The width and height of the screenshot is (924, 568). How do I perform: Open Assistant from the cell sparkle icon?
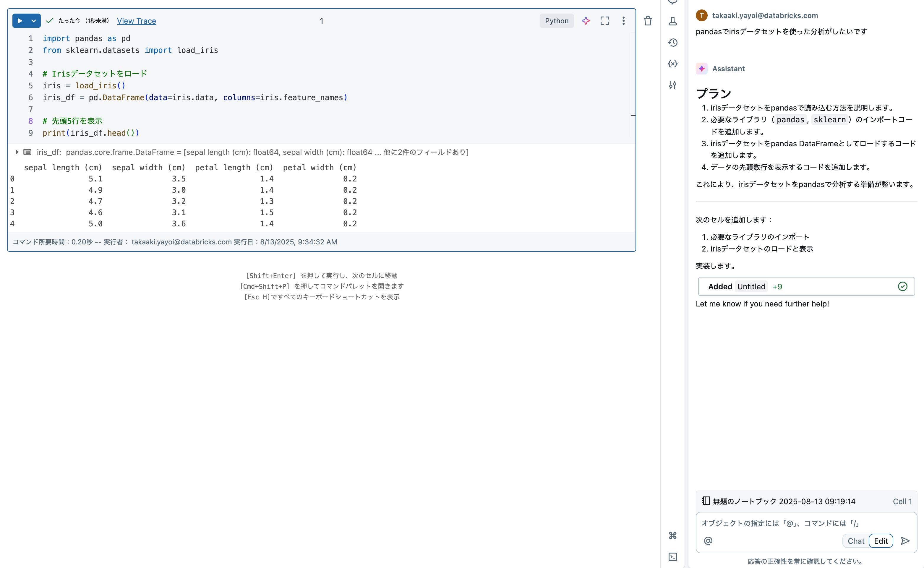coord(586,21)
